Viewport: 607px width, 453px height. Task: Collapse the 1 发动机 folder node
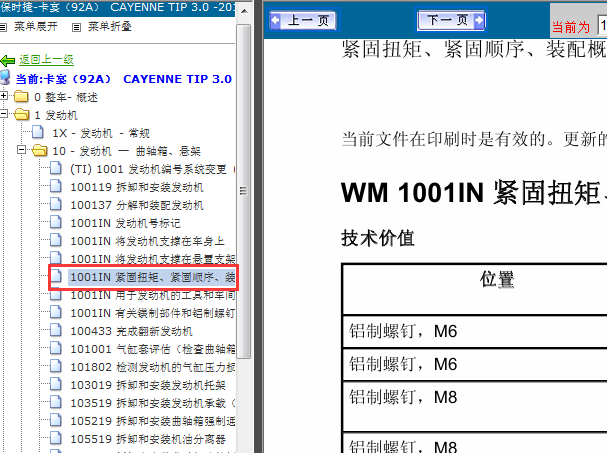click(4, 113)
